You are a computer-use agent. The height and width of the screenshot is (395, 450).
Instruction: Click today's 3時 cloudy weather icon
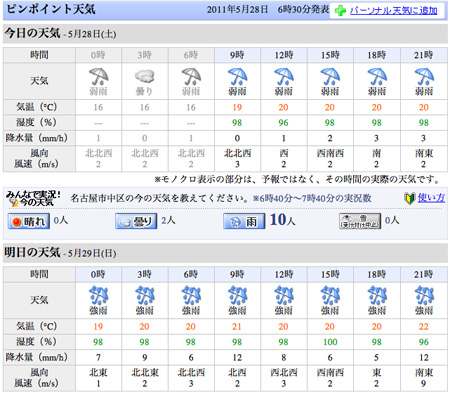pos(145,76)
